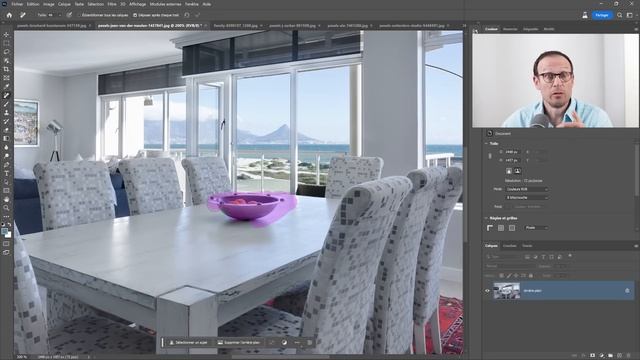Select the Type tool
The width and height of the screenshot is (640, 360).
pyautogui.click(x=6, y=173)
